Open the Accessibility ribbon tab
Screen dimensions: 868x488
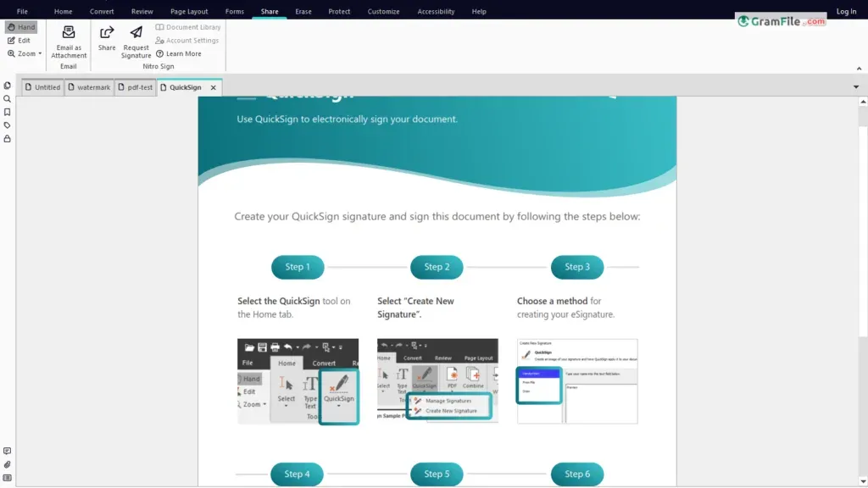tap(437, 11)
